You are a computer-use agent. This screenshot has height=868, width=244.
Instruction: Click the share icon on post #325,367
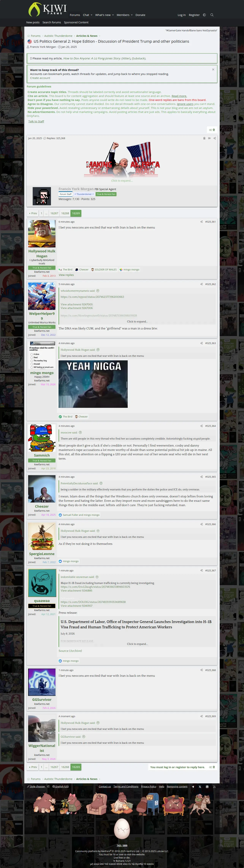pos(201,570)
